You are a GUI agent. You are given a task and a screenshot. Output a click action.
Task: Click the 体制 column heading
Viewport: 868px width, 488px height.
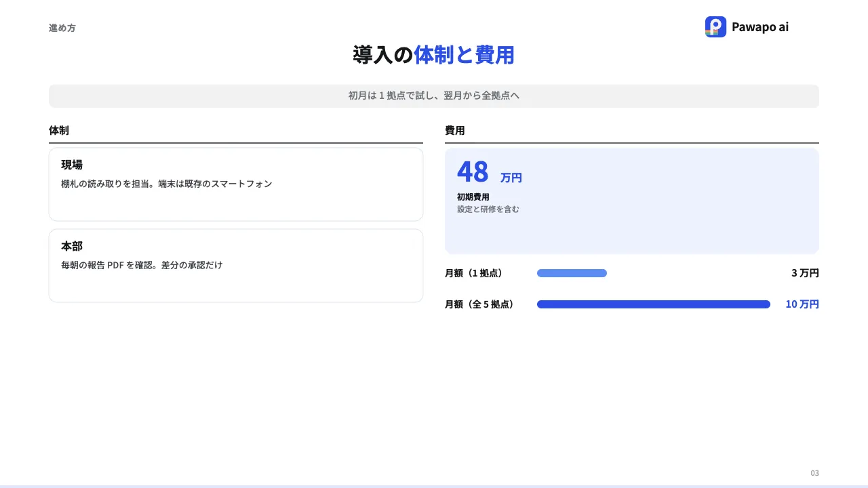tap(59, 130)
